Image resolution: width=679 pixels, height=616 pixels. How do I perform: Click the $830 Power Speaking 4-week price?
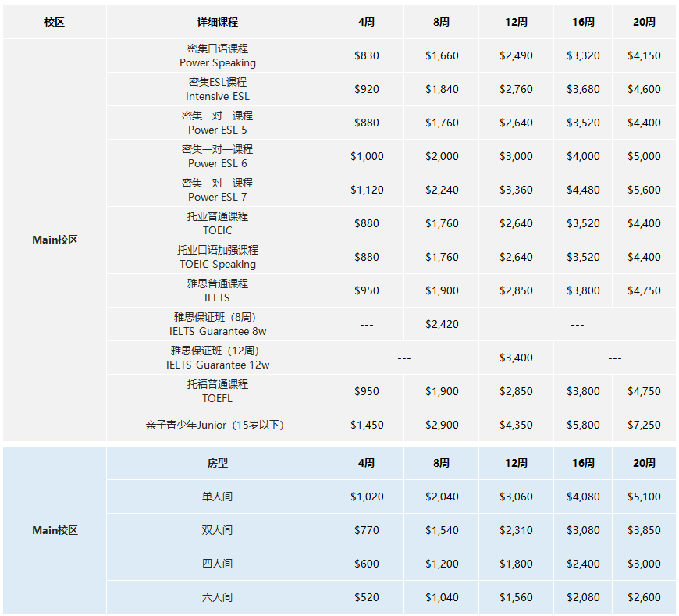tap(366, 55)
